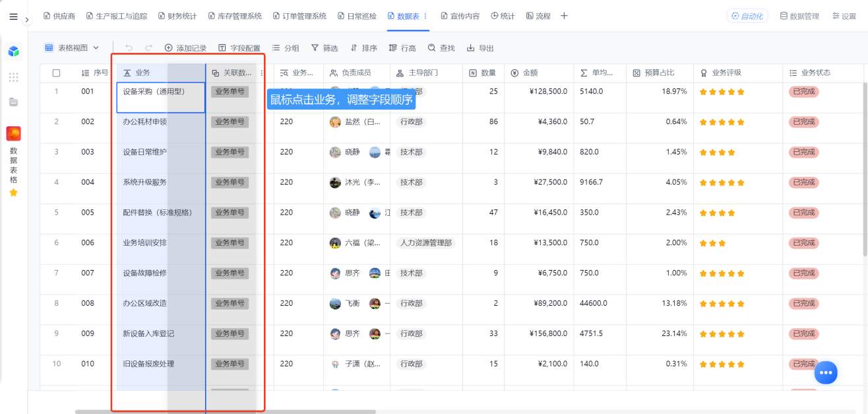
Task: Click the orange 数据表格 app icon
Action: [x=13, y=133]
